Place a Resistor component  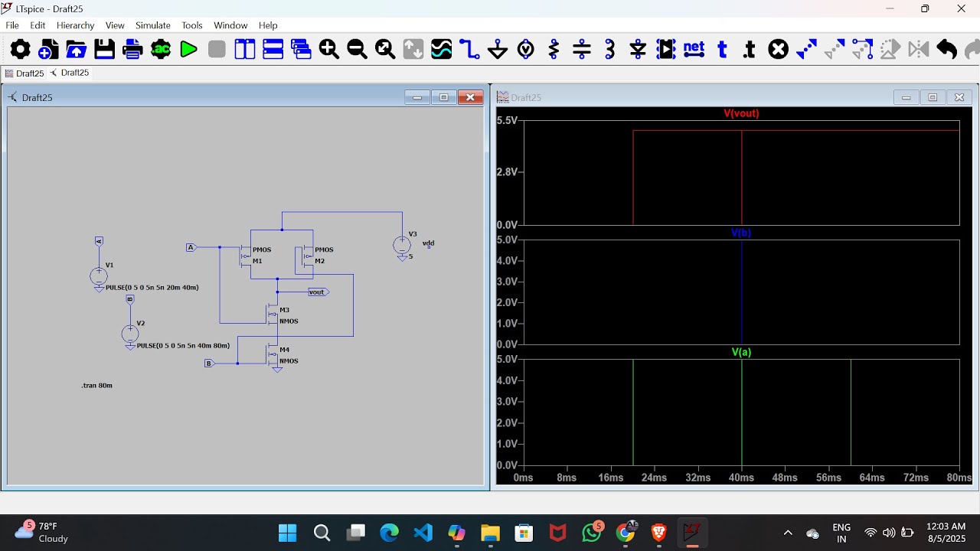pyautogui.click(x=554, y=50)
